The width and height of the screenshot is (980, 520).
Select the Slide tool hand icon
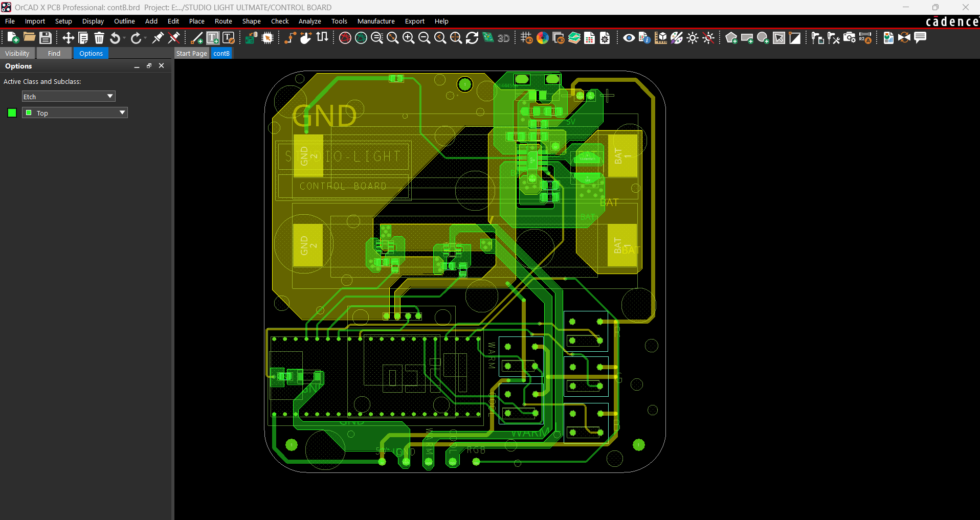[x=306, y=38]
